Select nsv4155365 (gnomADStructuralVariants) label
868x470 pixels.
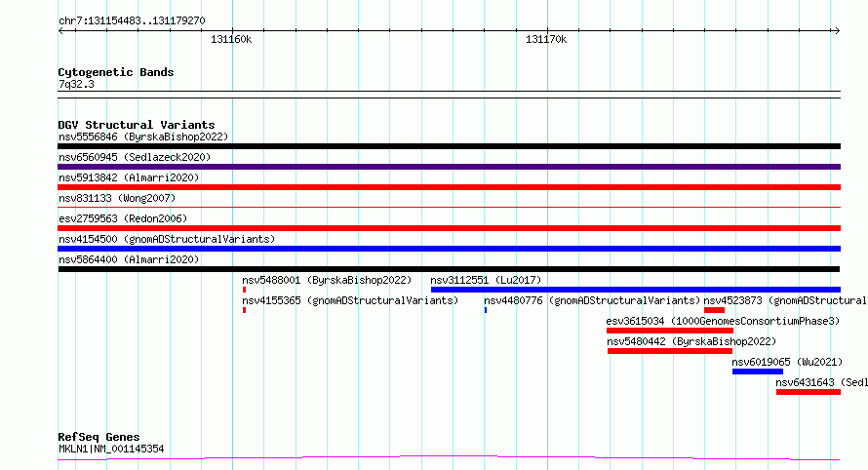coord(350,300)
